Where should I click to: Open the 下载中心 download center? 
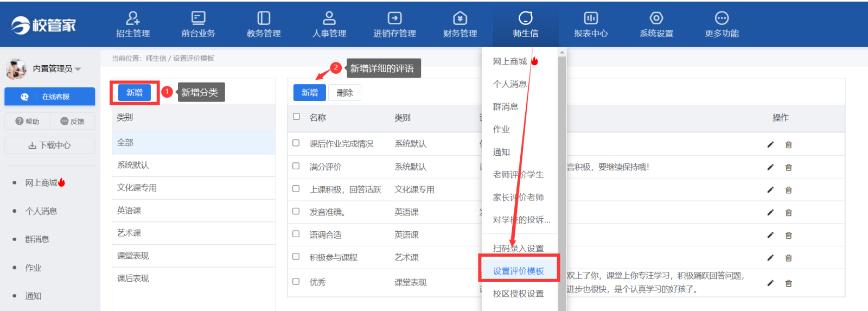pos(50,145)
